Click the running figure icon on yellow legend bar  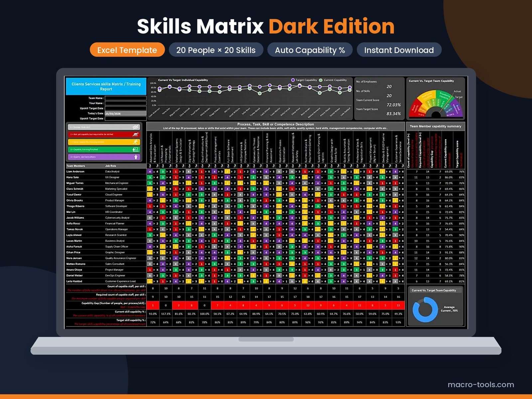135,142
